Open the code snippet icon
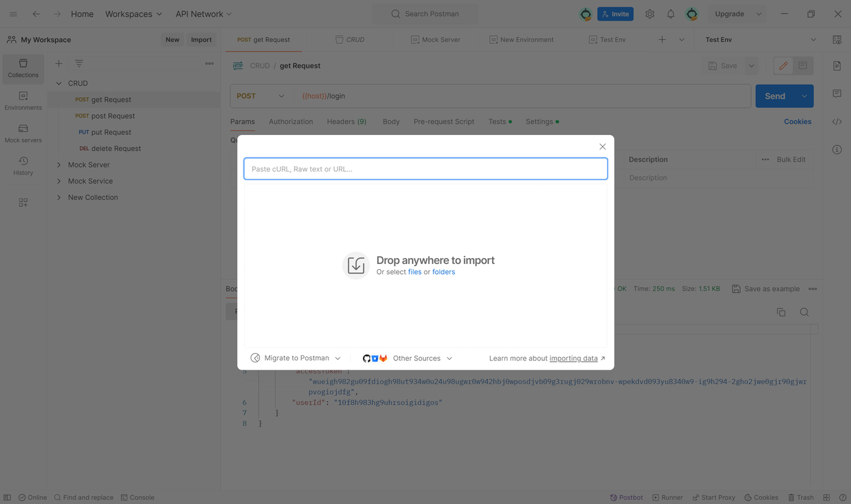The width and height of the screenshot is (851, 504). coord(837,122)
